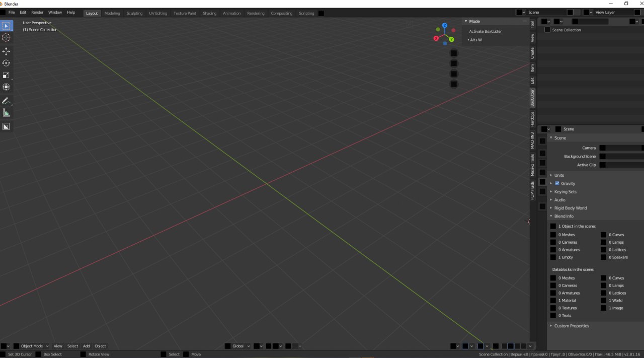Click the unlabeled blue dot on the gizmo

coord(445,43)
